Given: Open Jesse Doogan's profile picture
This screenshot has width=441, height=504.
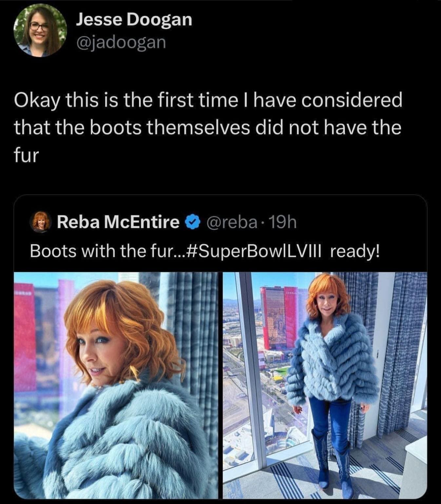Looking at the screenshot, I should click(40, 30).
